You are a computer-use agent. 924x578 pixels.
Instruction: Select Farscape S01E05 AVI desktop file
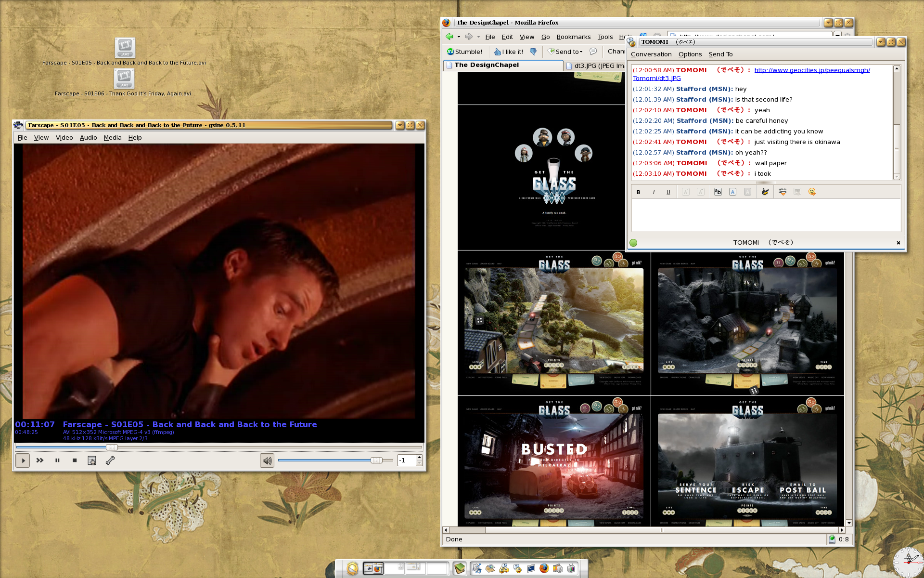point(124,52)
